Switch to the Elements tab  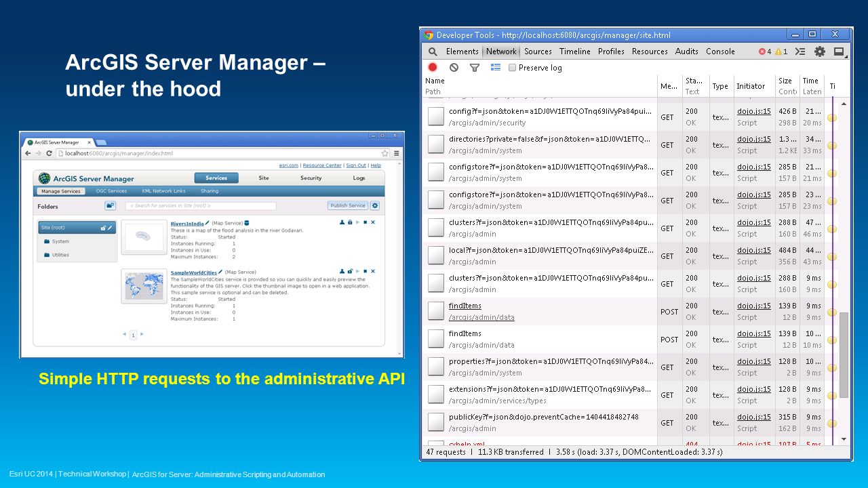point(462,52)
